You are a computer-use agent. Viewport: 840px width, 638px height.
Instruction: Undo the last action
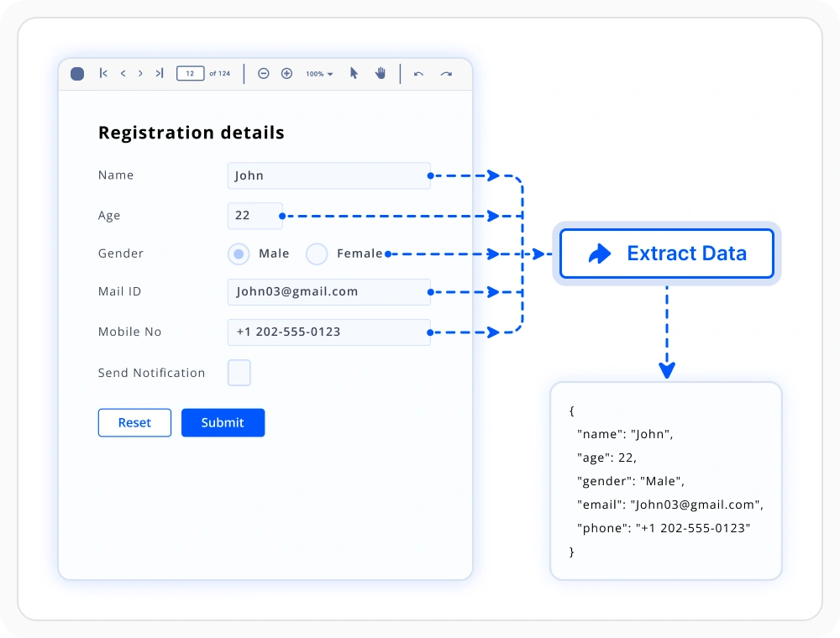[419, 74]
